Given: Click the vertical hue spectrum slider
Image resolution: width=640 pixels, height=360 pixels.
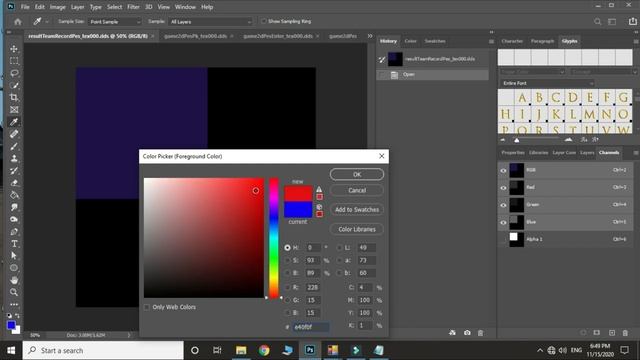Looking at the screenshot, I should click(273, 238).
